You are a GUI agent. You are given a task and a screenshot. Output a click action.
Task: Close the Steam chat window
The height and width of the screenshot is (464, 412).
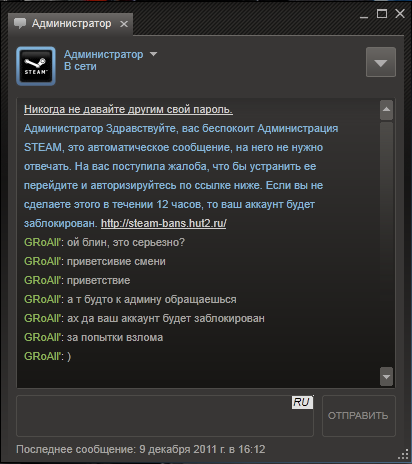[400, 14]
